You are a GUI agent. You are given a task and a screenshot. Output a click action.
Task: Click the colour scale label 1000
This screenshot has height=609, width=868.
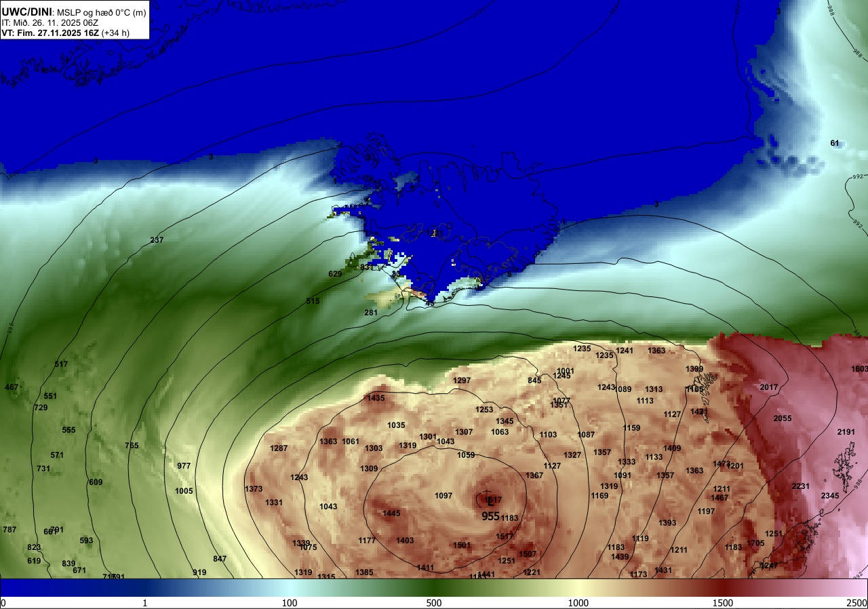pos(578,603)
